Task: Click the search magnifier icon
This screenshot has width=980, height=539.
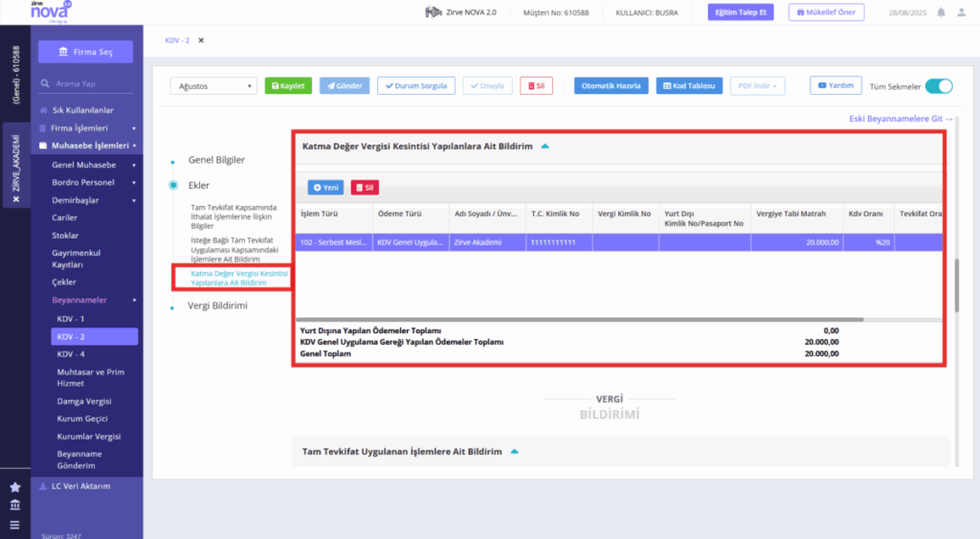Action: (45, 83)
